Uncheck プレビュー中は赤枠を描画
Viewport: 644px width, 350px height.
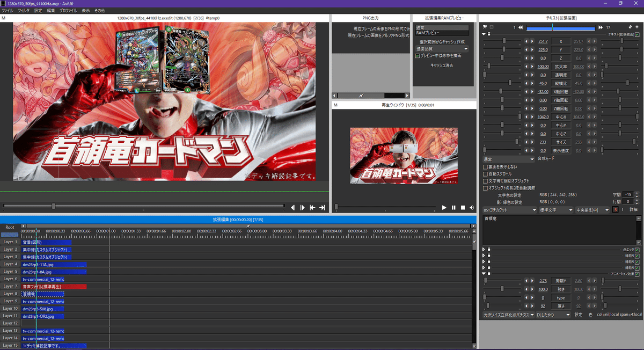tap(418, 55)
